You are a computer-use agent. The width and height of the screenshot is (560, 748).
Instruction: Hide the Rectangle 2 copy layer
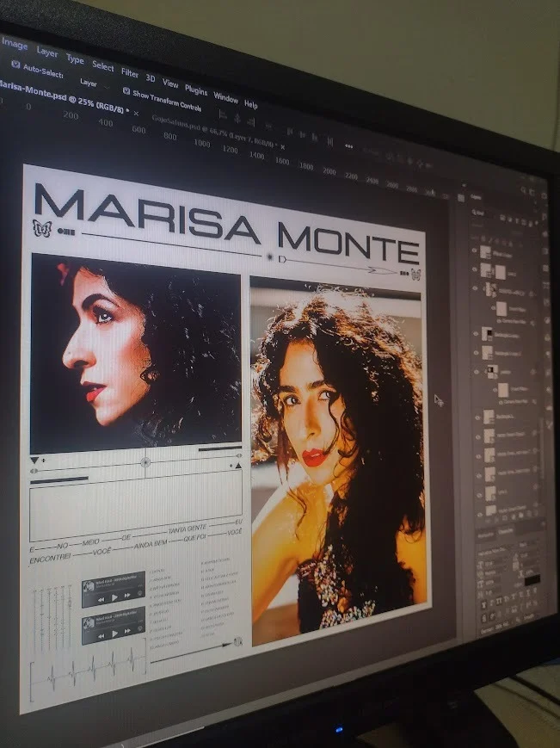(476, 333)
